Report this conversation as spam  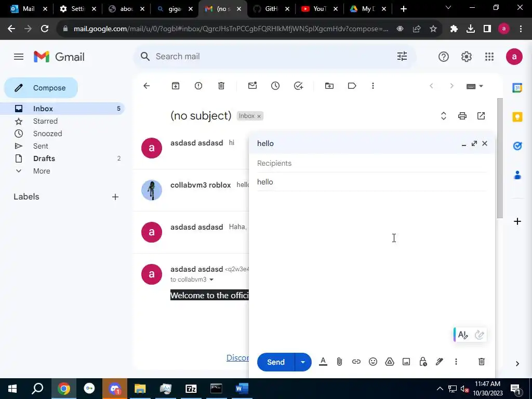coord(198,86)
